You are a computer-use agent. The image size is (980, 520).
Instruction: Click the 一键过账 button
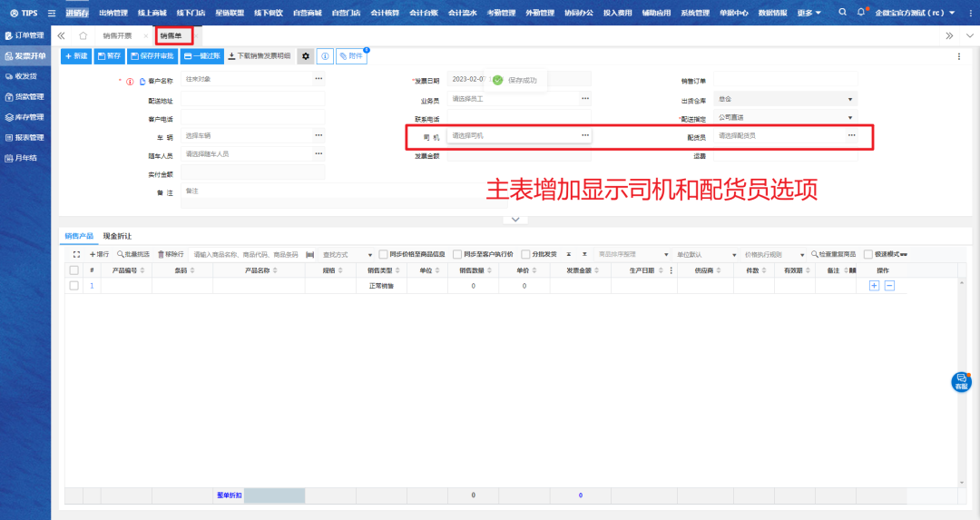201,56
